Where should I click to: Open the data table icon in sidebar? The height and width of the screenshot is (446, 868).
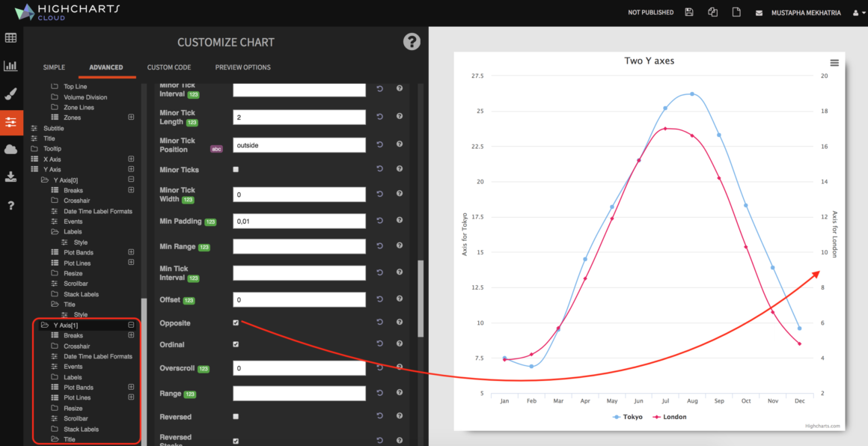[x=10, y=38]
